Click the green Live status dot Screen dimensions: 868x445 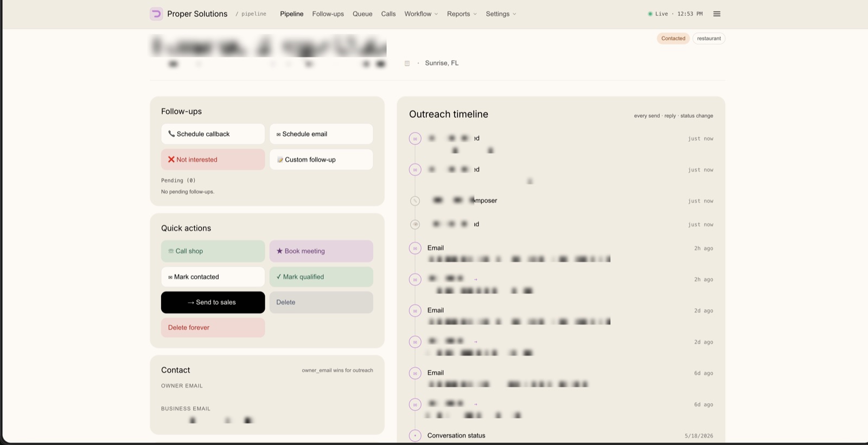[650, 14]
